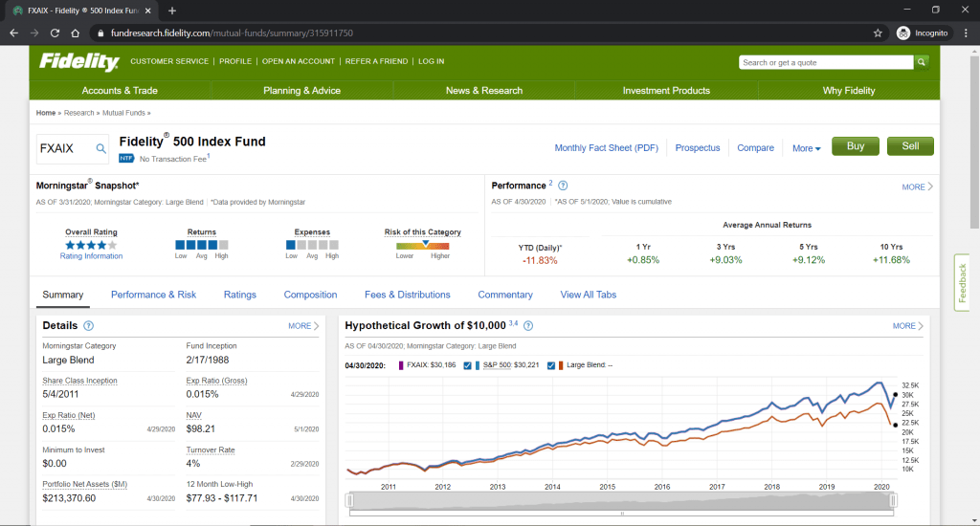Viewport: 980px width, 526px height.
Task: Expand the Performance MORE link
Action: (x=917, y=186)
